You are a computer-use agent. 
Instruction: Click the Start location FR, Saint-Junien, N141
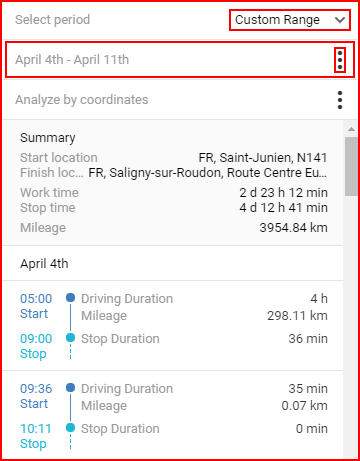click(263, 158)
